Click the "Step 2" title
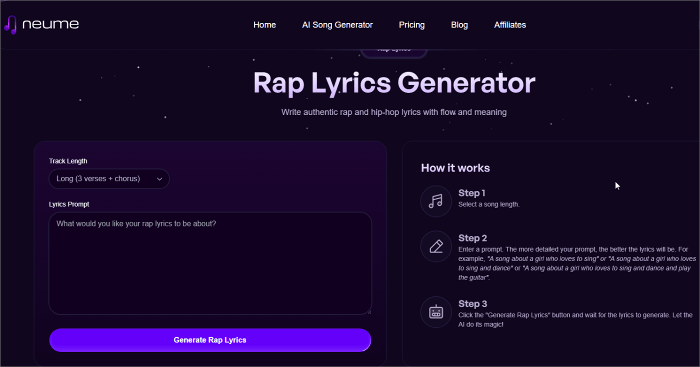The height and width of the screenshot is (367, 700). [473, 238]
